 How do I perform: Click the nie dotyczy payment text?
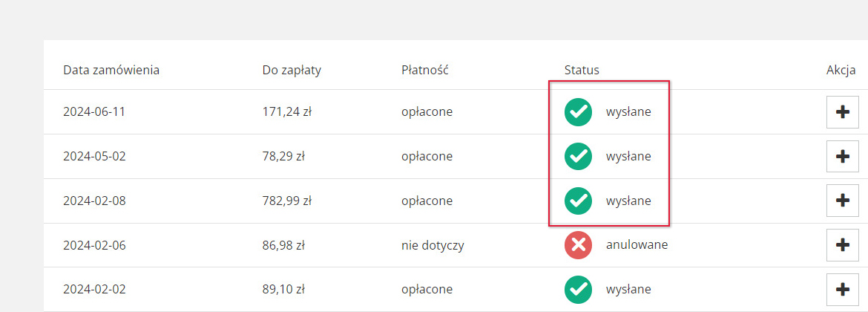click(x=433, y=245)
